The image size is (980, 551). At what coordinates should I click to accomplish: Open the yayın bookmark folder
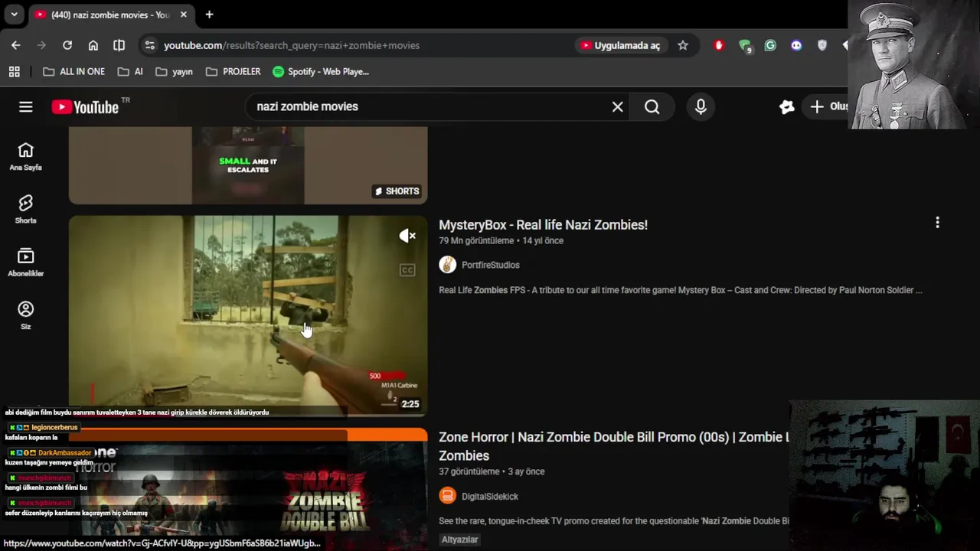tap(174, 71)
